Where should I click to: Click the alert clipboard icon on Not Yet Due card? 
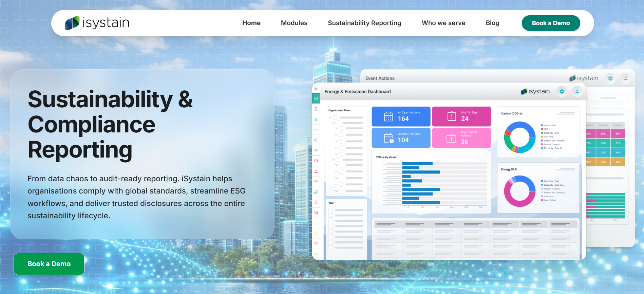[x=452, y=116]
